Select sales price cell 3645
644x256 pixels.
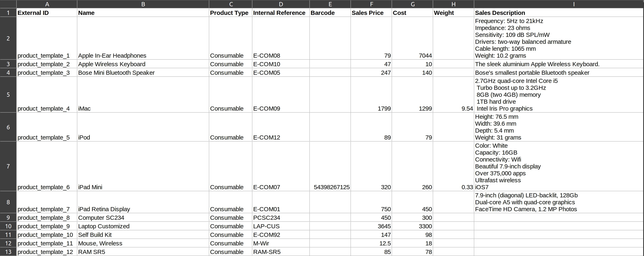[x=371, y=226]
